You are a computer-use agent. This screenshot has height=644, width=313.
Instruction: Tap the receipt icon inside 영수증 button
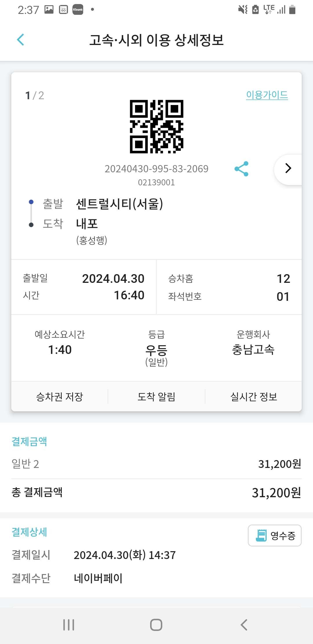[261, 536]
